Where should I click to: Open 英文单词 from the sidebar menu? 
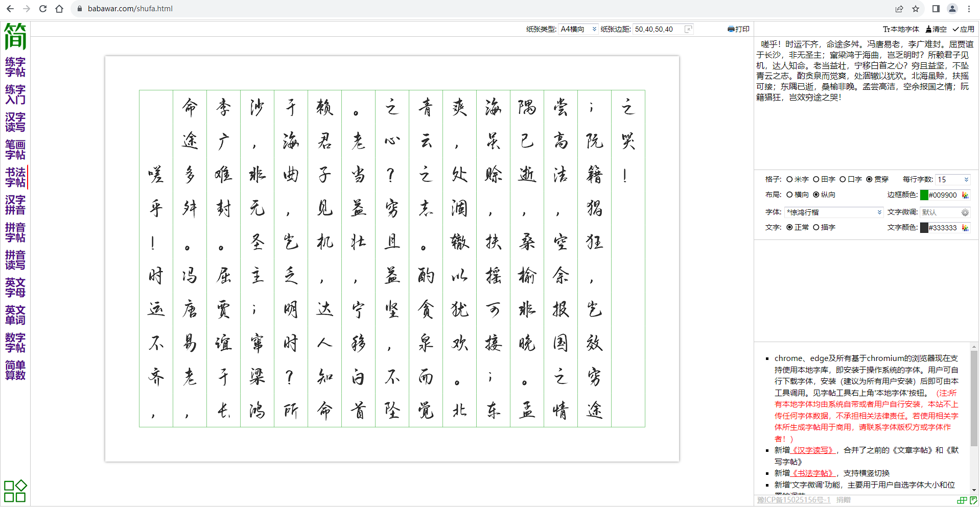15,315
